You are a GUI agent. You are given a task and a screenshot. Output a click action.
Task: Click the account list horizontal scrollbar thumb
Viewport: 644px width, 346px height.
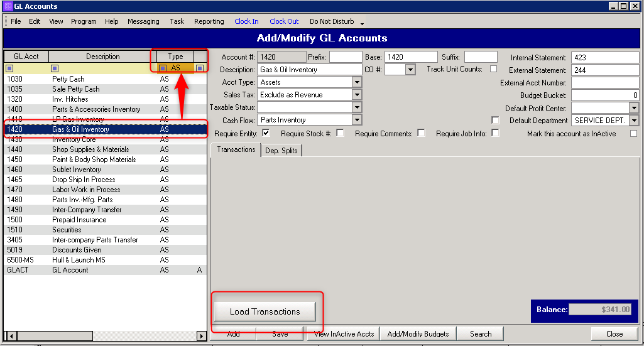[x=55, y=336]
